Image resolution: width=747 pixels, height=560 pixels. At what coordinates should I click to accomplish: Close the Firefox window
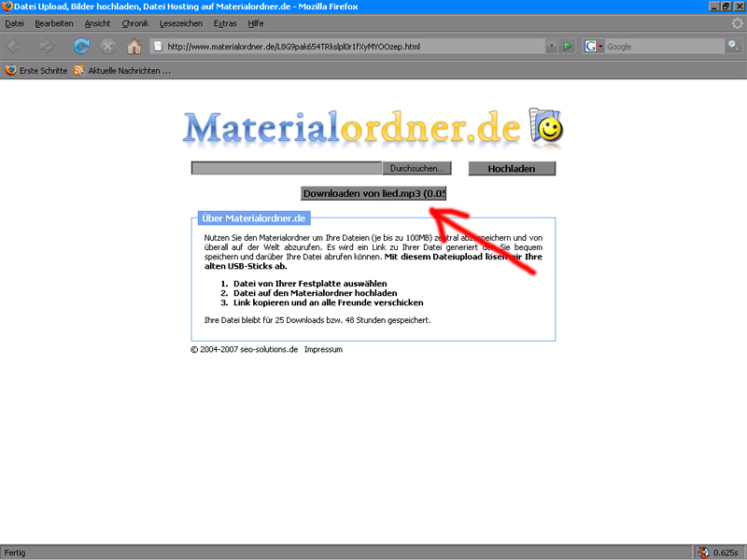click(x=739, y=7)
